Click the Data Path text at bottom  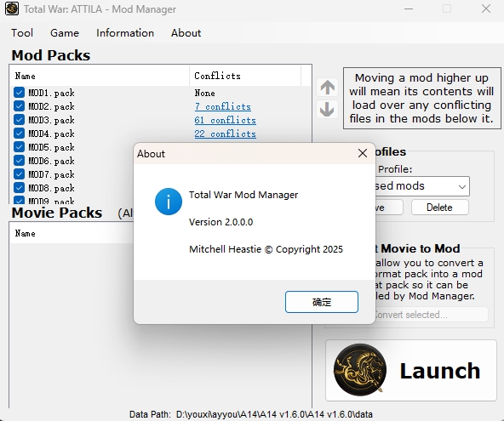250,414
